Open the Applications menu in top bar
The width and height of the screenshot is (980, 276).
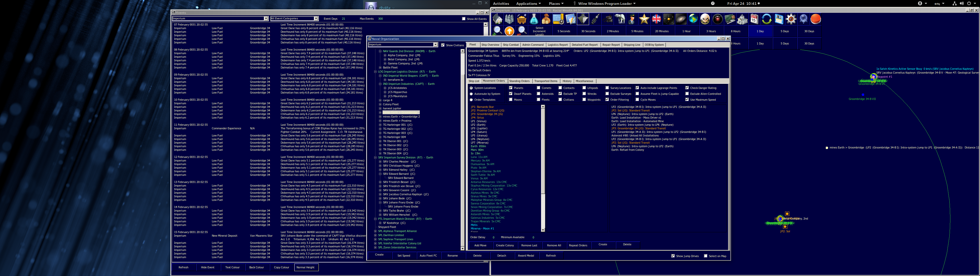(x=529, y=3)
